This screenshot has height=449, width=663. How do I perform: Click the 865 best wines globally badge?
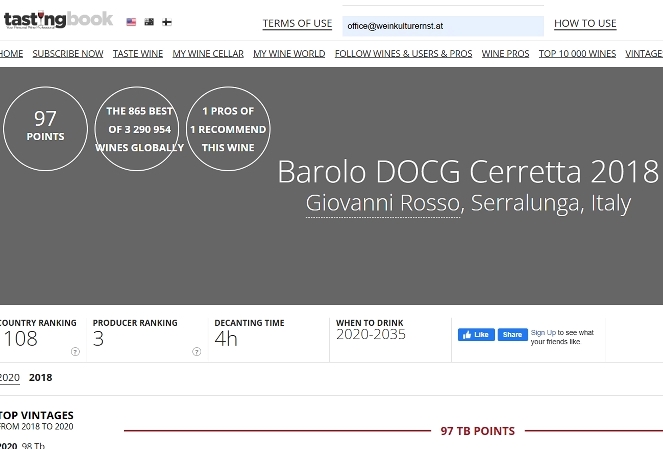point(139,129)
